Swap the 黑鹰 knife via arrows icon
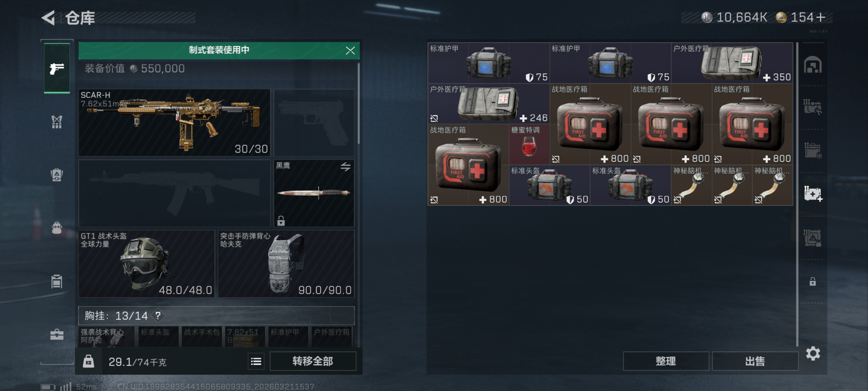 point(345,166)
